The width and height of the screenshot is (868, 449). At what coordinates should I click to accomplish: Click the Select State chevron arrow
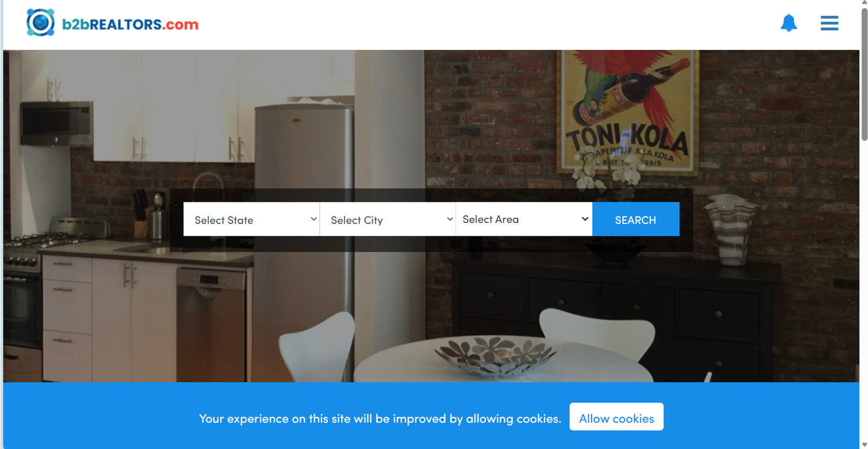314,219
